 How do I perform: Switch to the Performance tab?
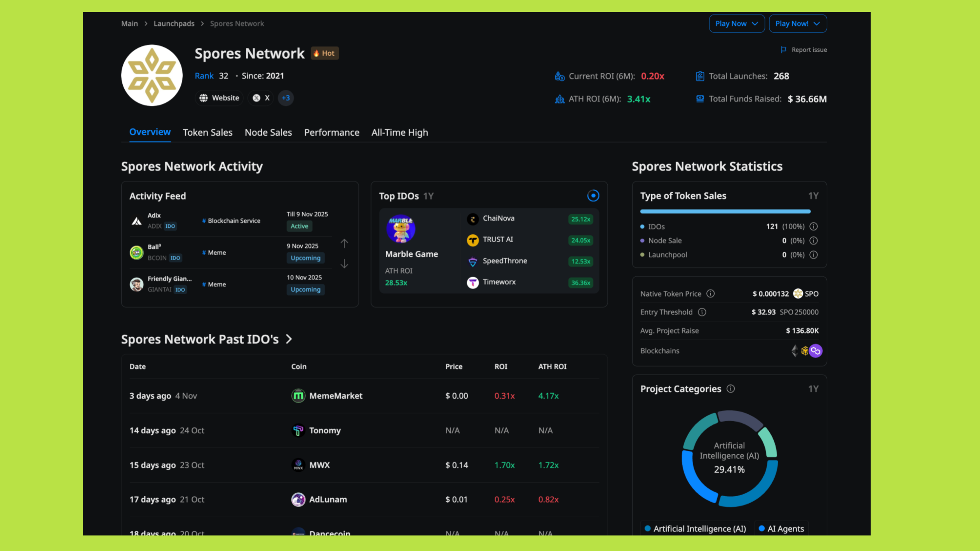click(331, 132)
